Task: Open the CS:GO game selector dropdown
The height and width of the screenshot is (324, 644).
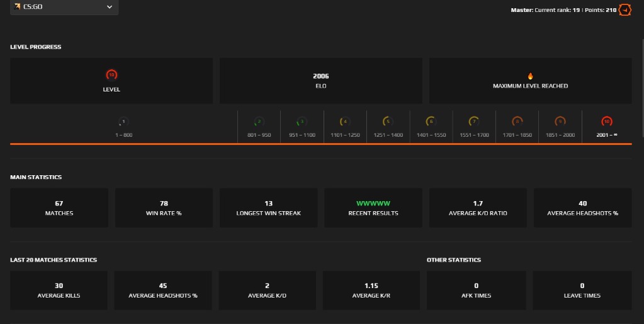Action: coord(63,7)
